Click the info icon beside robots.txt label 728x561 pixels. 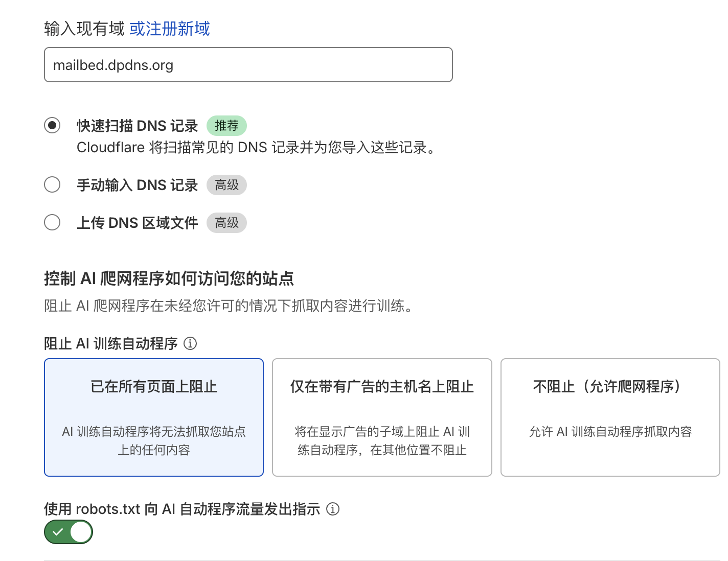coord(333,509)
